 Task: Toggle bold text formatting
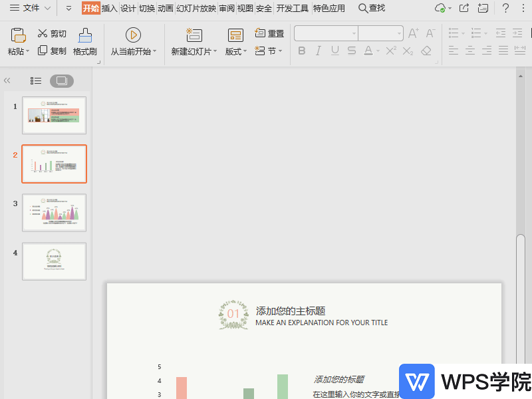(x=301, y=51)
